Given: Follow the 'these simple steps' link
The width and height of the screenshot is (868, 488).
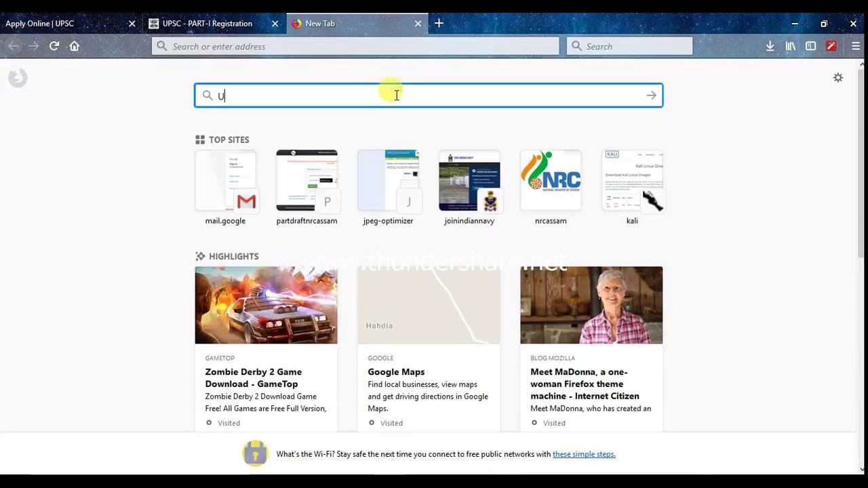Looking at the screenshot, I should (x=584, y=454).
